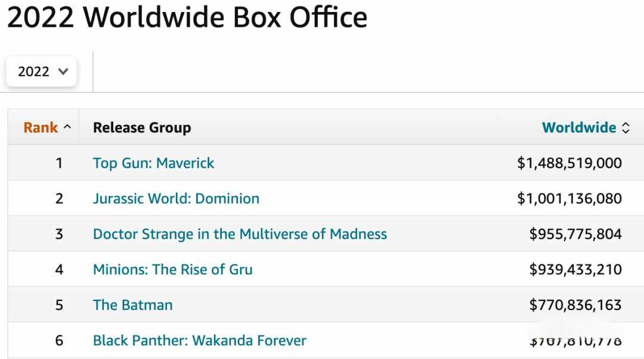The image size is (644, 359).
Task: Select The Batman release link
Action: 132,305
